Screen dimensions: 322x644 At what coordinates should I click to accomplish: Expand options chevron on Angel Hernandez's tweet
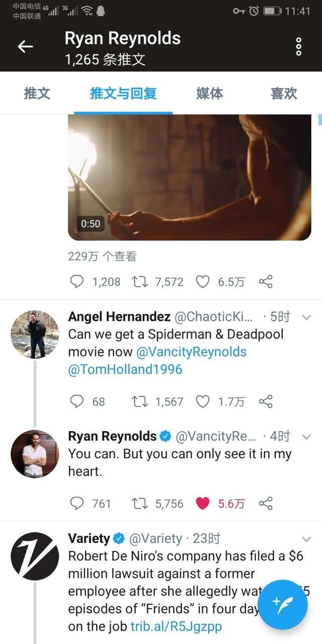pos(305,317)
